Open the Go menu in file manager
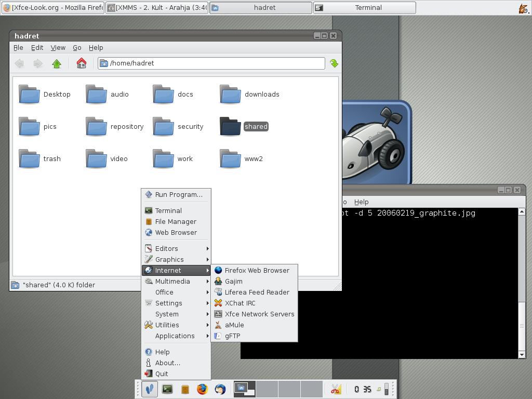The width and height of the screenshot is (532, 399). coord(77,47)
